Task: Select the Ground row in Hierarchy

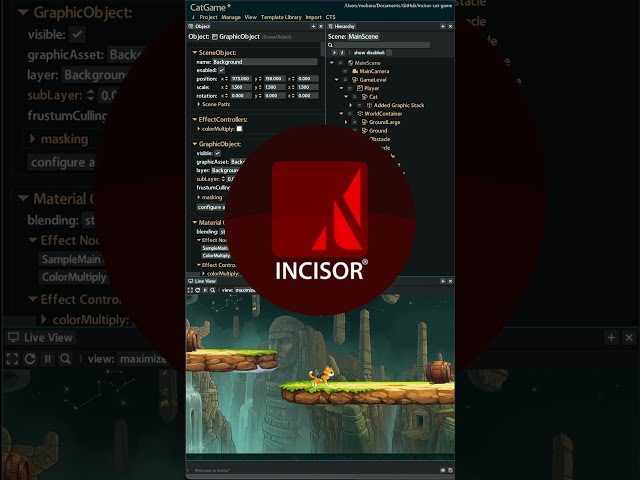Action: click(378, 131)
